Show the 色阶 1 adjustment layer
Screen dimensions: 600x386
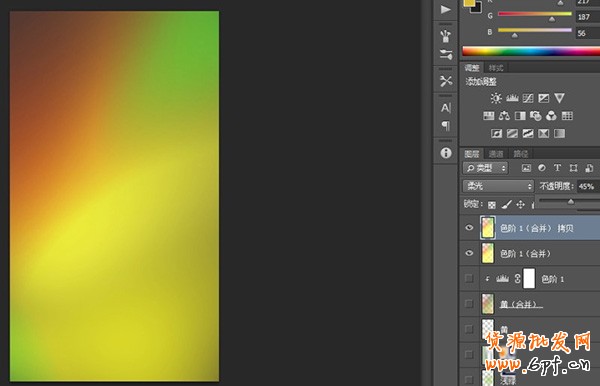coord(469,278)
